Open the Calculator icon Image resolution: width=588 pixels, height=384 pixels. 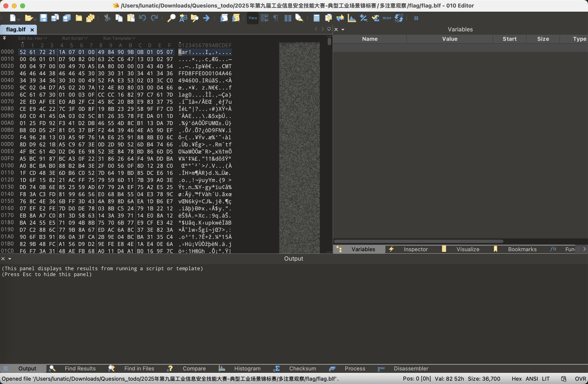click(316, 18)
